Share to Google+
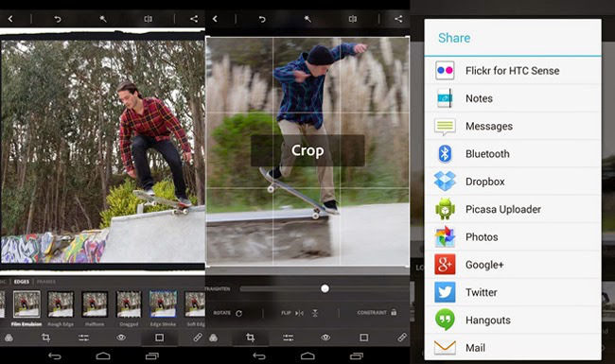The width and height of the screenshot is (615, 364). point(513,265)
